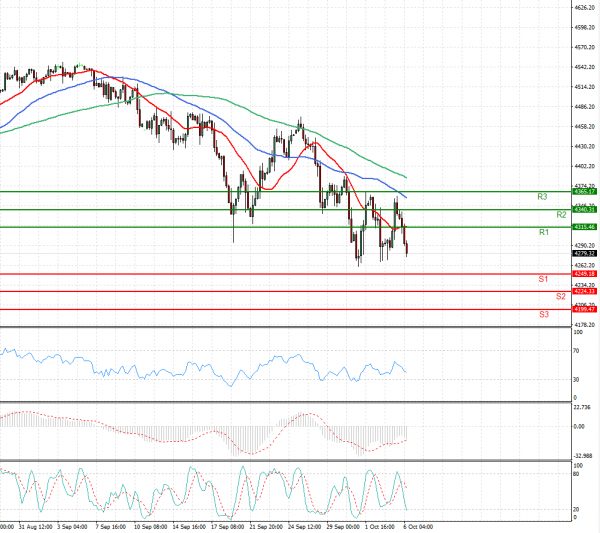Click the 24 Sep 12:00 time label
600x533 pixels.
point(305,527)
